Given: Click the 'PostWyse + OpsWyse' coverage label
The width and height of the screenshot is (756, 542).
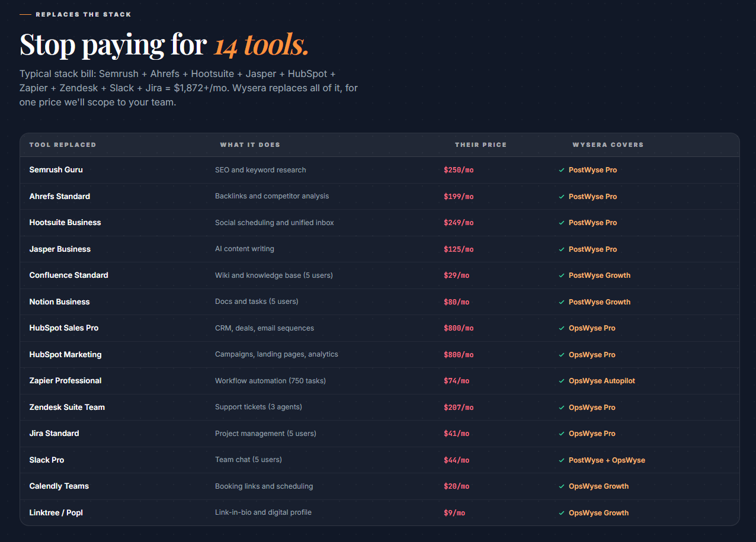Looking at the screenshot, I should tap(607, 460).
